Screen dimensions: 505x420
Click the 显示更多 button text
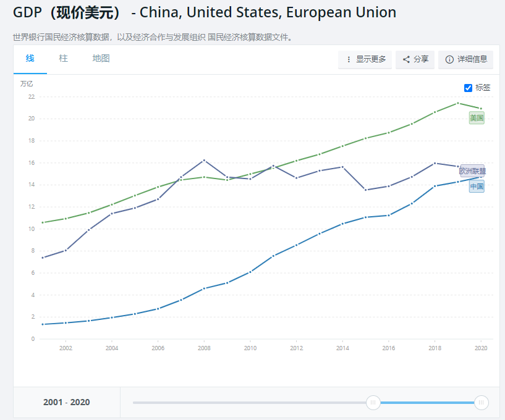point(371,59)
